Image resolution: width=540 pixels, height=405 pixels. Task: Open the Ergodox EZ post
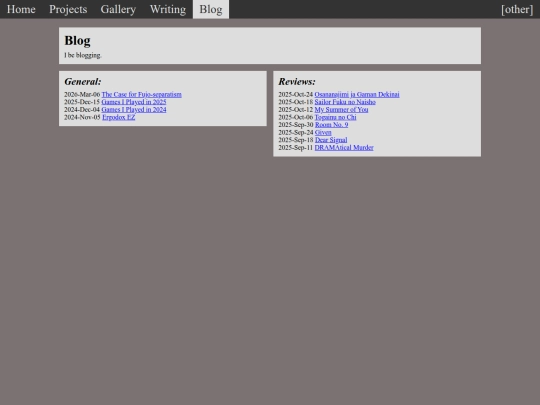point(118,117)
